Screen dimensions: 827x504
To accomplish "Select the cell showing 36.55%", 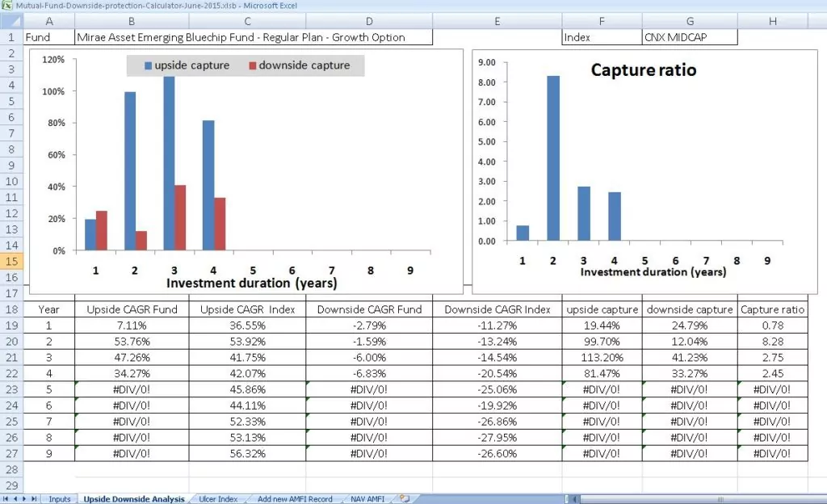I will [247, 325].
